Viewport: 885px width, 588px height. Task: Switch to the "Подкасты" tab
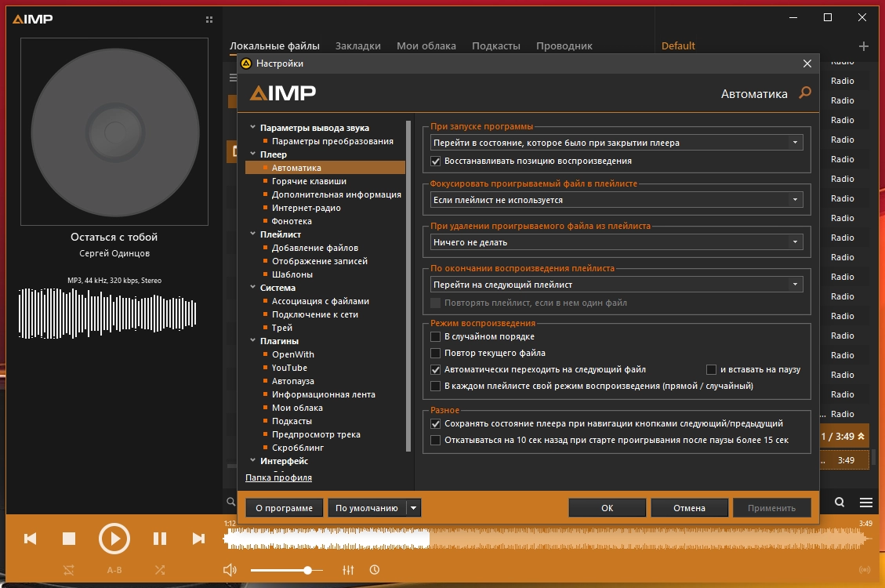496,46
